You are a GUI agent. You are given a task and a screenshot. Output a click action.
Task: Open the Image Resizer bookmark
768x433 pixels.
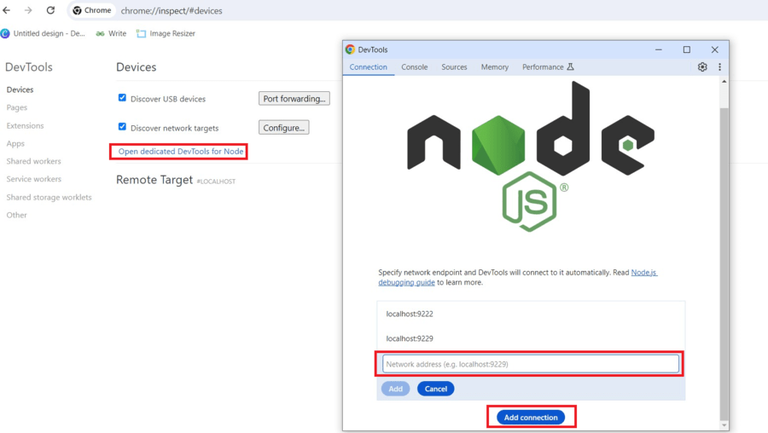[166, 33]
